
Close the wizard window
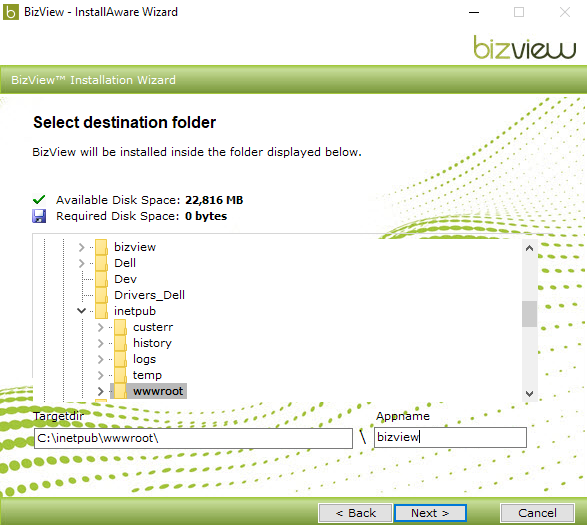click(565, 12)
